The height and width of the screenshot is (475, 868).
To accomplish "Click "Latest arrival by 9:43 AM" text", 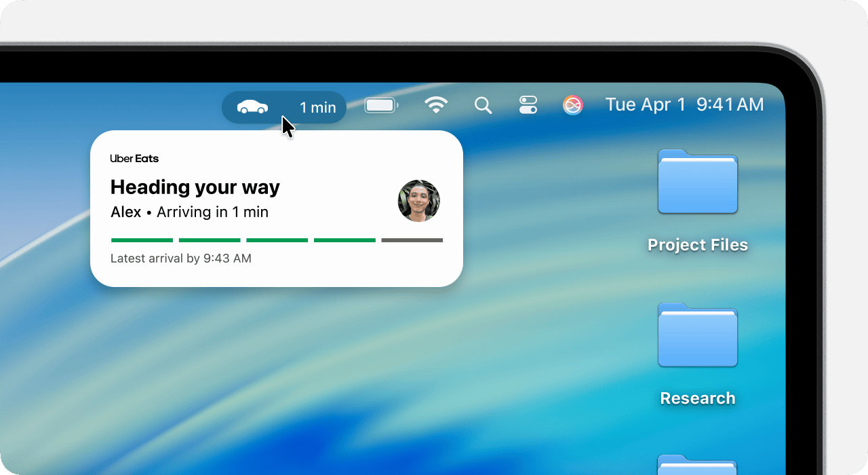I will pos(181,259).
